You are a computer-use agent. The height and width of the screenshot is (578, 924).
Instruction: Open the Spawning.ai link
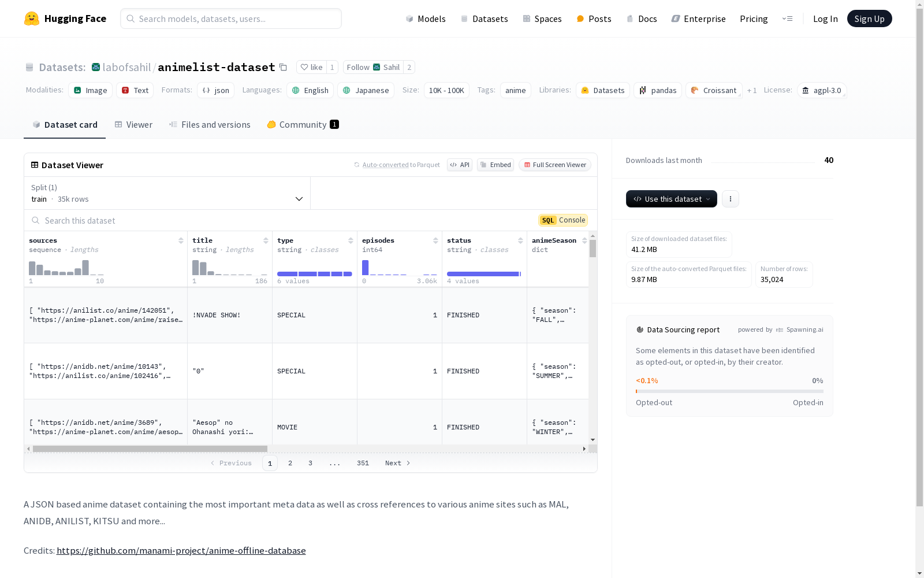click(x=800, y=329)
